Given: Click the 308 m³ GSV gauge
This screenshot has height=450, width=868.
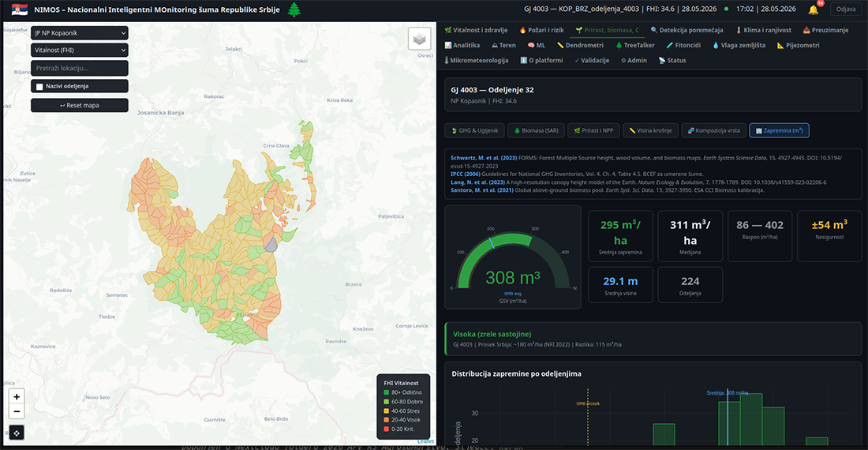Looking at the screenshot, I should (513, 257).
